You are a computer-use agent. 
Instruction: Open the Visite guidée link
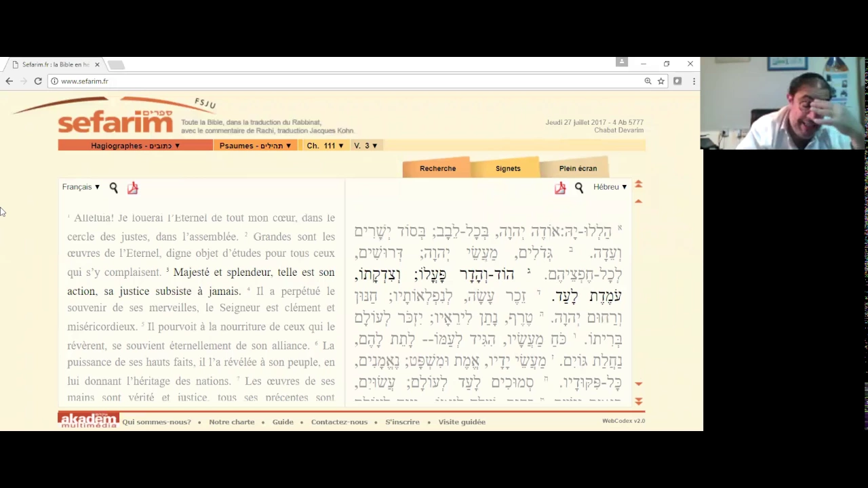(462, 422)
